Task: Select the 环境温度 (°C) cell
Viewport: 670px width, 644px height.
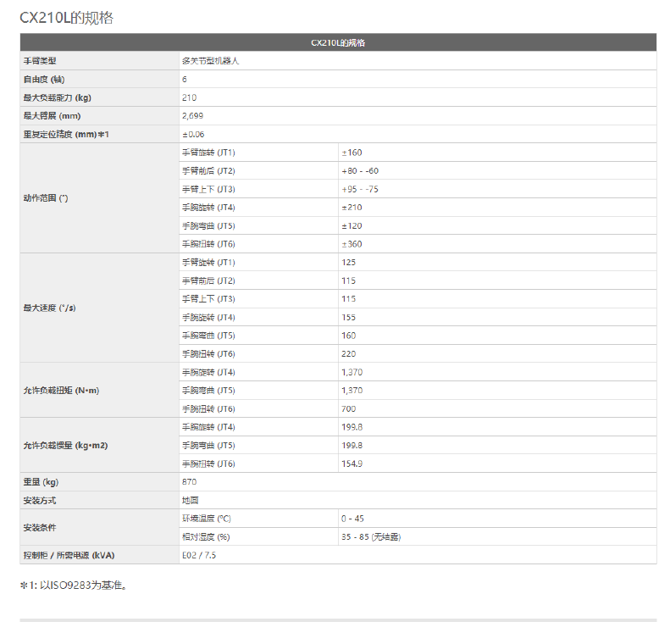Action: [206, 518]
